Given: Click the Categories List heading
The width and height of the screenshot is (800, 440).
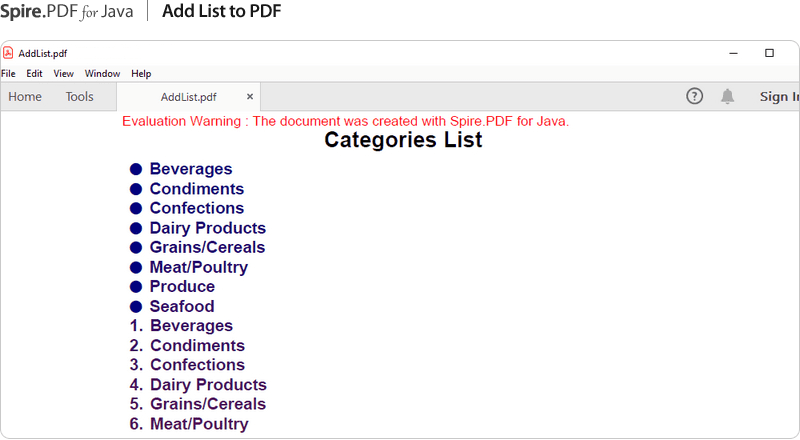Looking at the screenshot, I should tap(403, 140).
